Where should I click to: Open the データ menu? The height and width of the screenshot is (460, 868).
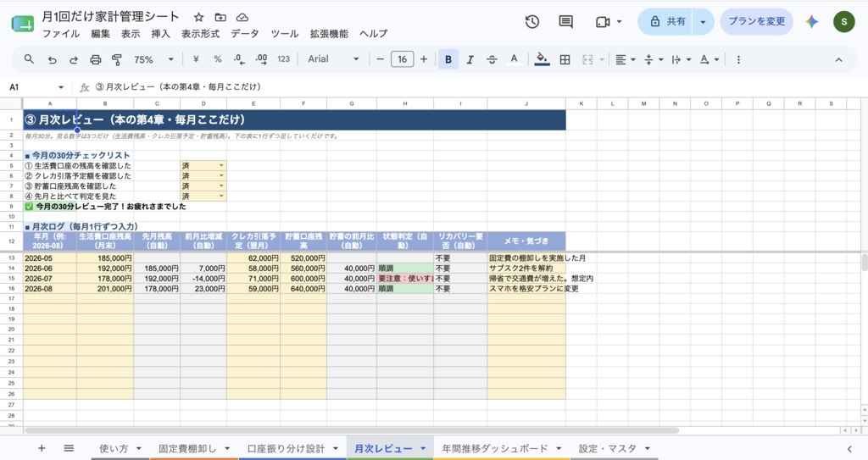(245, 34)
